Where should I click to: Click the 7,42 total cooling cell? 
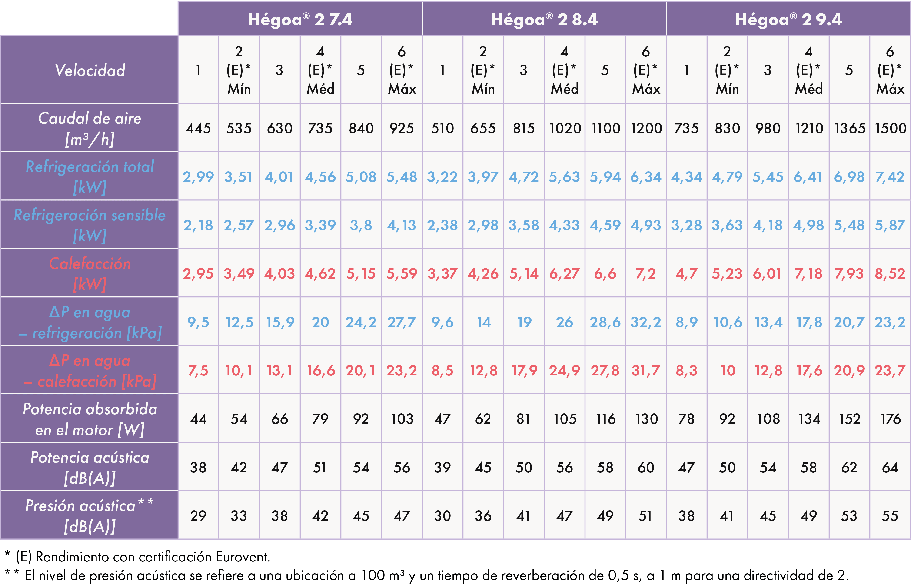coord(890,177)
